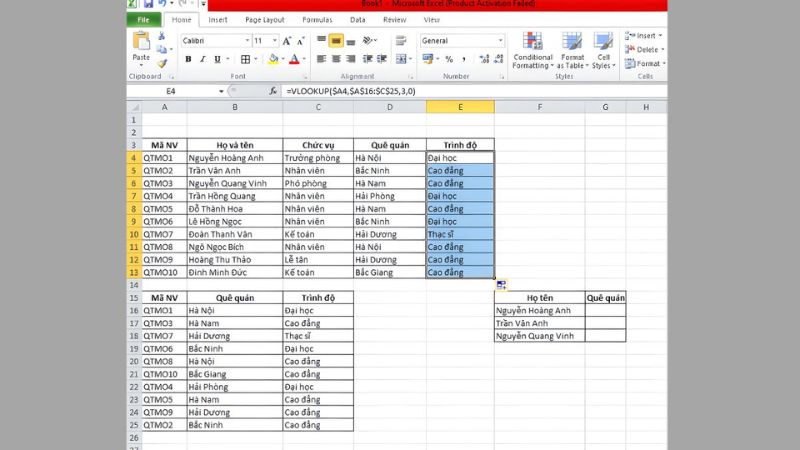Select the Format Painter brush
Viewport: 800px width, 450px height.
pyautogui.click(x=162, y=63)
